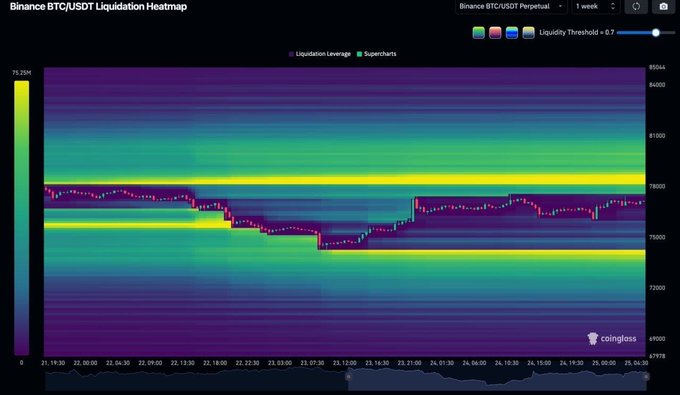Click the refresh chart icon

tap(636, 7)
